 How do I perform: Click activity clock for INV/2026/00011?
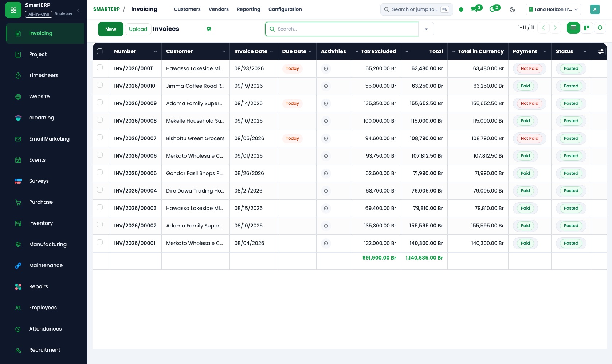click(x=326, y=68)
